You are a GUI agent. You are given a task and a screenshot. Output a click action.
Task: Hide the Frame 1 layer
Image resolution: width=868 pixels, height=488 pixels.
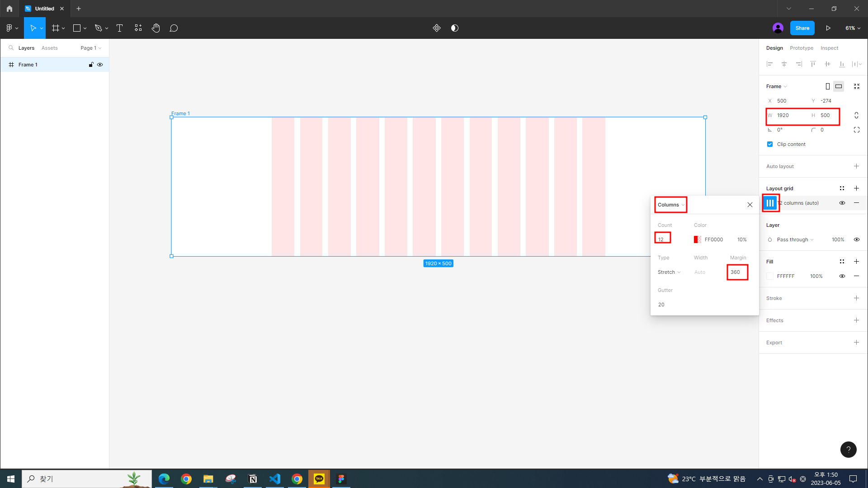click(x=100, y=65)
